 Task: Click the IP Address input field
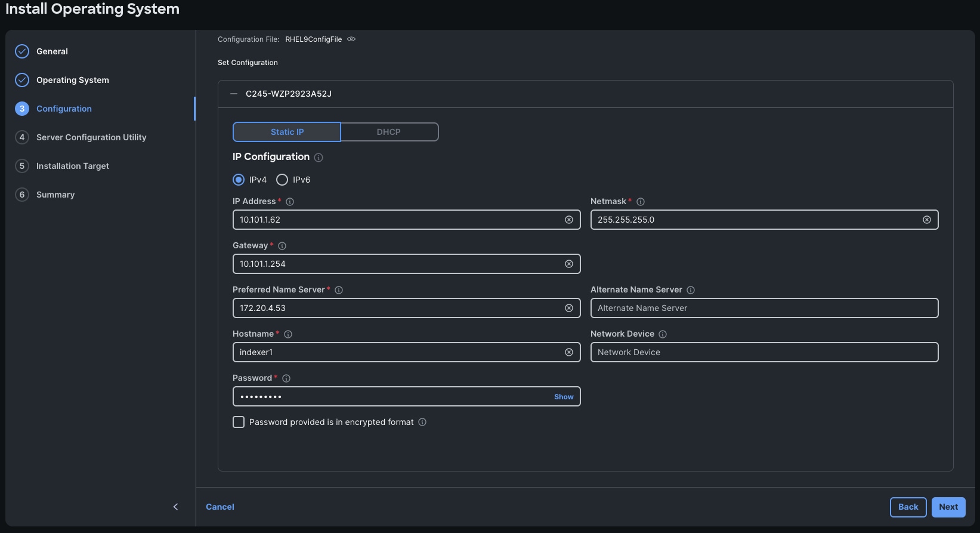pos(406,220)
